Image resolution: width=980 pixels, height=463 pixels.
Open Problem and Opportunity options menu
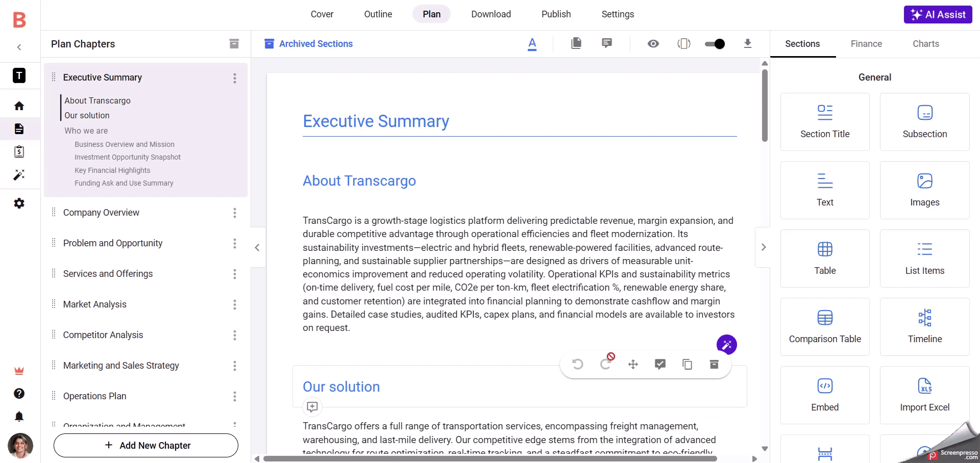(x=235, y=243)
